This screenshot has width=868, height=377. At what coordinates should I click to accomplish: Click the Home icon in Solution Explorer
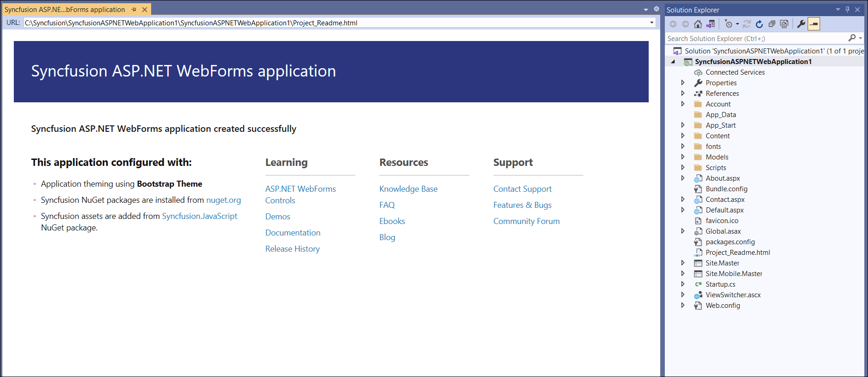pos(698,24)
